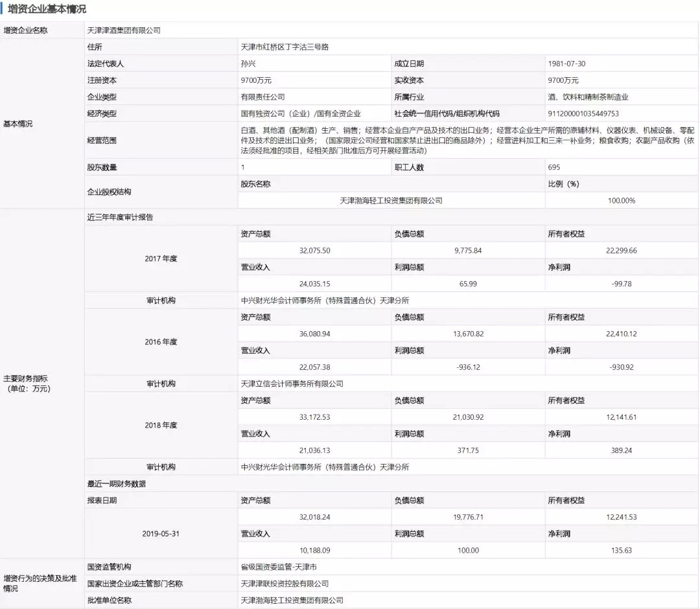Click 2016 total liabilities 13,670.82

tap(468, 334)
